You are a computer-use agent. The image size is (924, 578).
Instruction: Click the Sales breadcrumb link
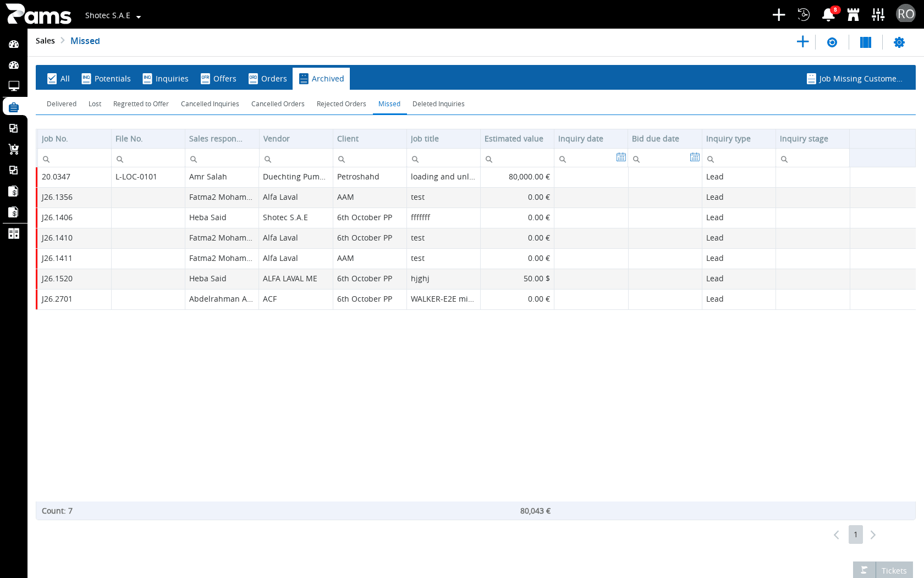click(x=45, y=41)
